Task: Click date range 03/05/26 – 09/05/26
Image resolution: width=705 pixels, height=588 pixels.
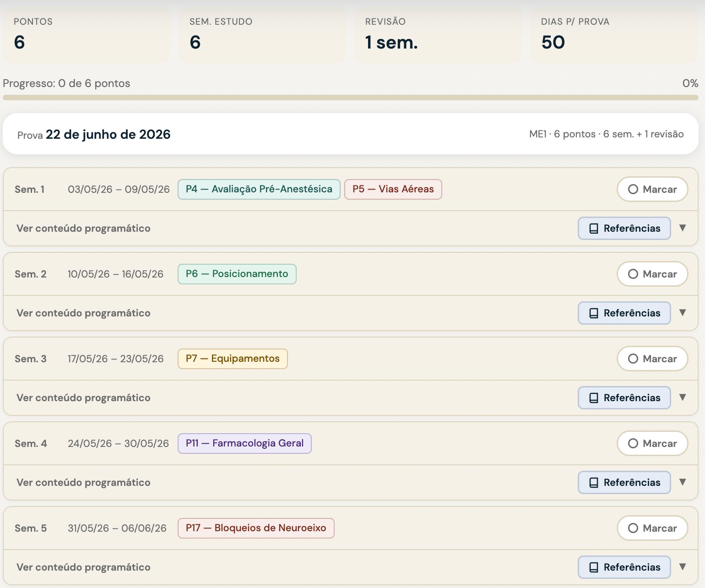Action: [x=119, y=189]
